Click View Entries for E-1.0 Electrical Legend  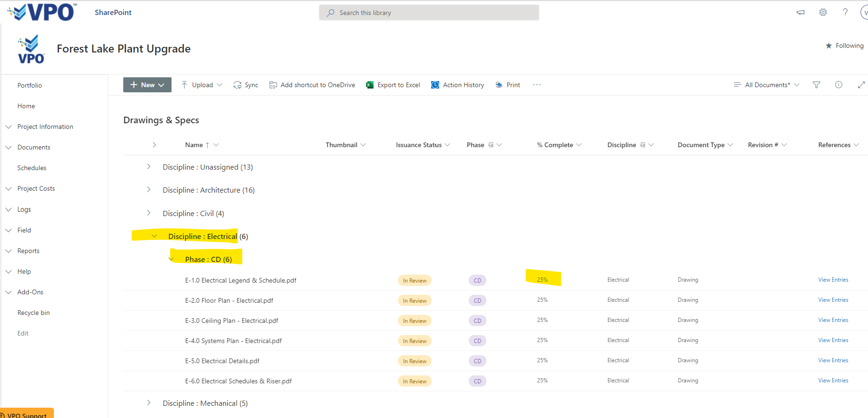(833, 280)
